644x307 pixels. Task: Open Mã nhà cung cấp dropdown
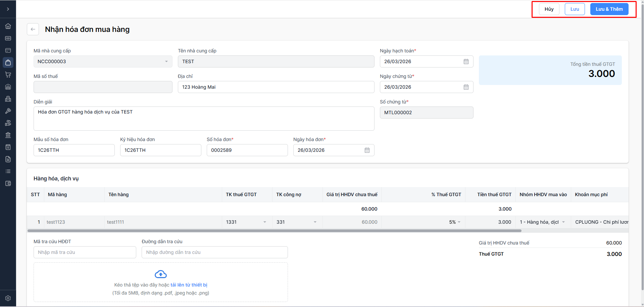point(166,61)
